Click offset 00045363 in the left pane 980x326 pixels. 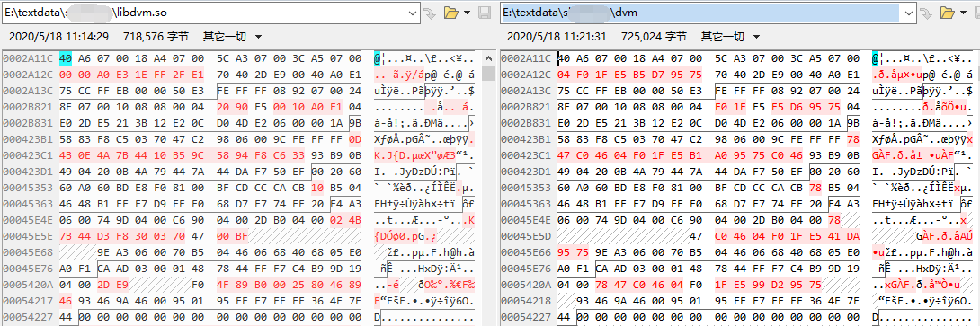click(x=28, y=204)
